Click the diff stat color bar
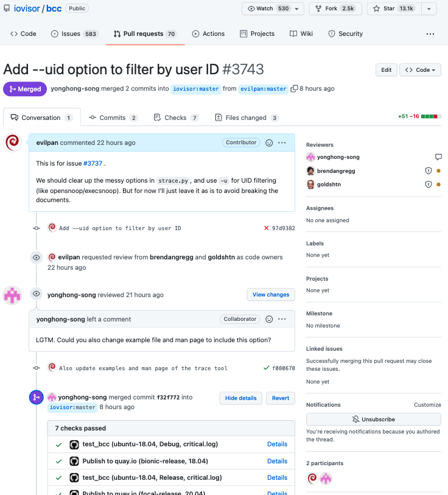 coord(430,116)
